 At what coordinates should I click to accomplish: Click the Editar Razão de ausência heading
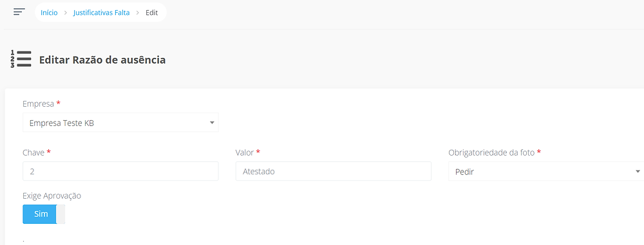(102, 60)
